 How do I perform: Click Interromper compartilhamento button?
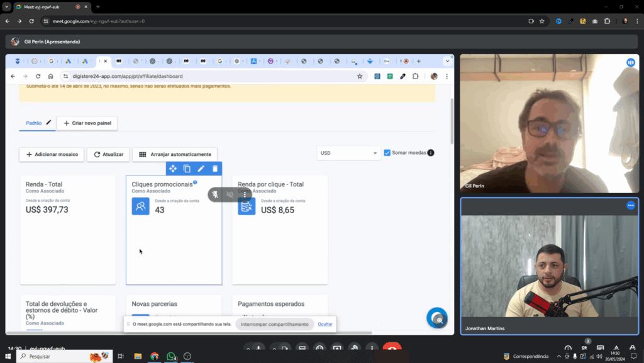point(275,324)
